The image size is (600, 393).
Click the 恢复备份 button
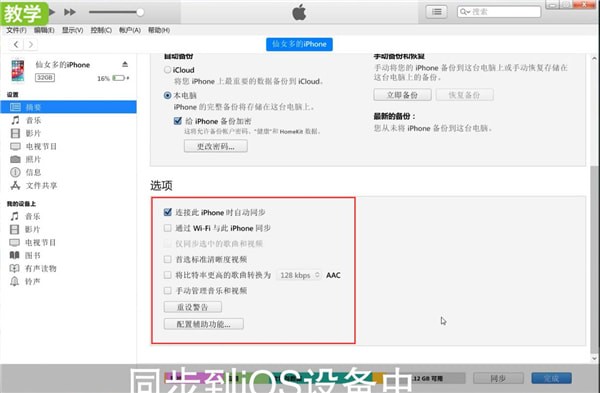(465, 95)
